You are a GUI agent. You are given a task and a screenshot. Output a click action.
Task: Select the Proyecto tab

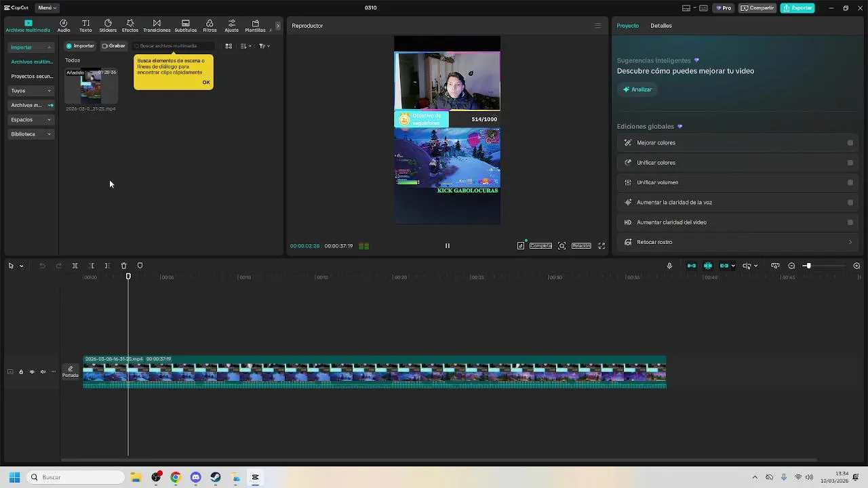pyautogui.click(x=627, y=26)
